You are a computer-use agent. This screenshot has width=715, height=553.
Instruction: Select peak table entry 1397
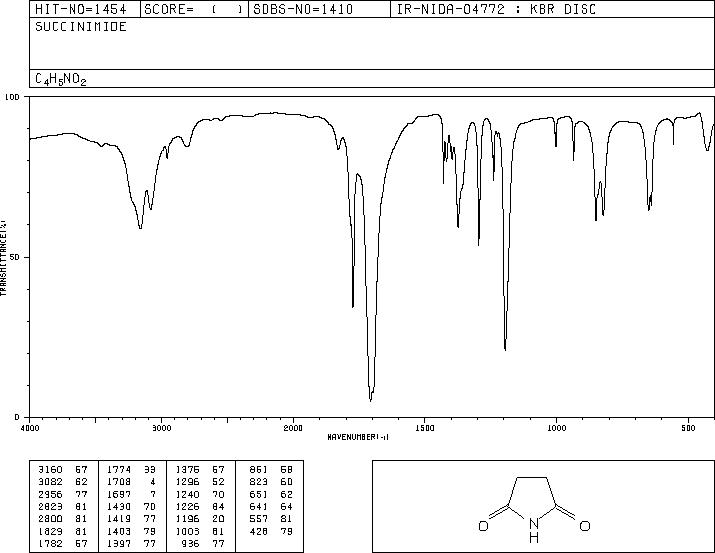(x=131, y=543)
